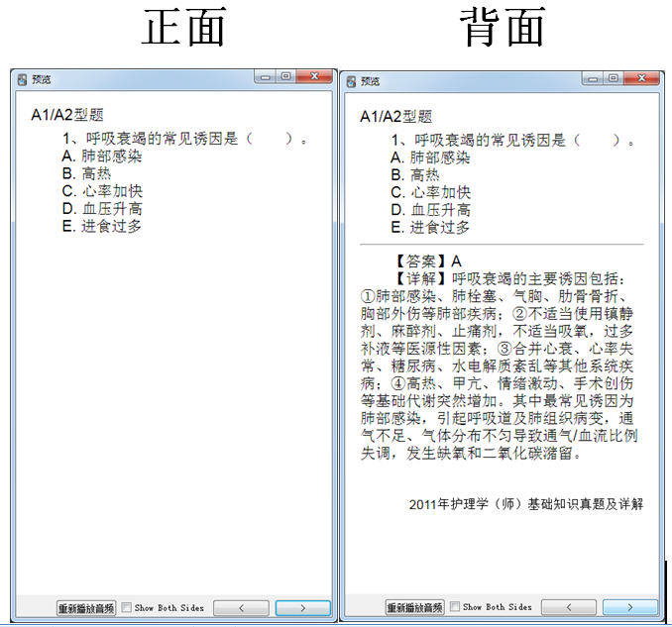Go to previous card in right window
672x627 pixels.
click(569, 607)
